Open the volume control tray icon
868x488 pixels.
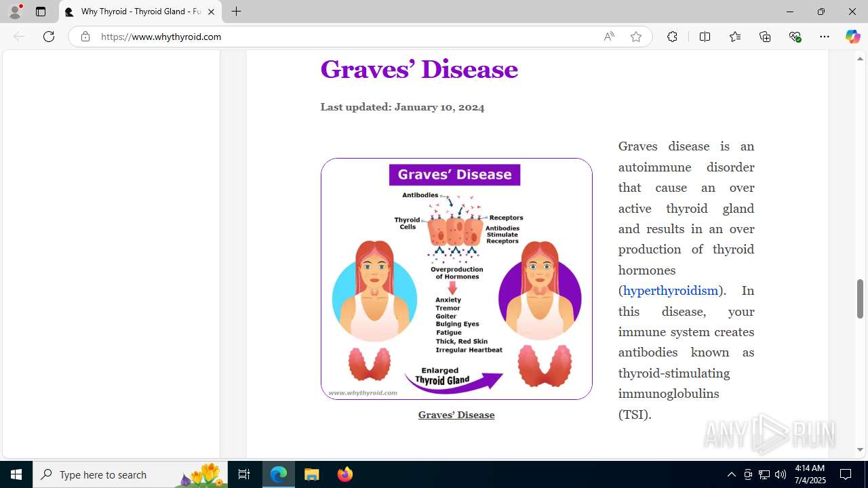781,474
